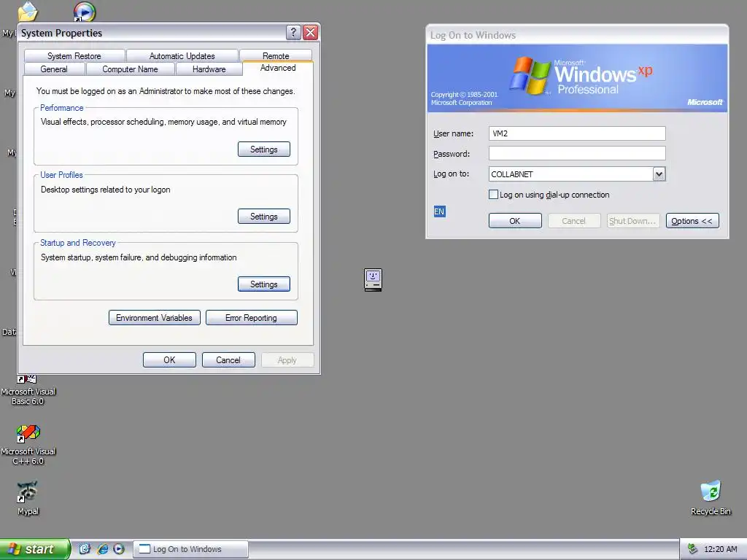The image size is (747, 560).
Task: Switch to the Automatic Updates tab
Action: tap(182, 55)
